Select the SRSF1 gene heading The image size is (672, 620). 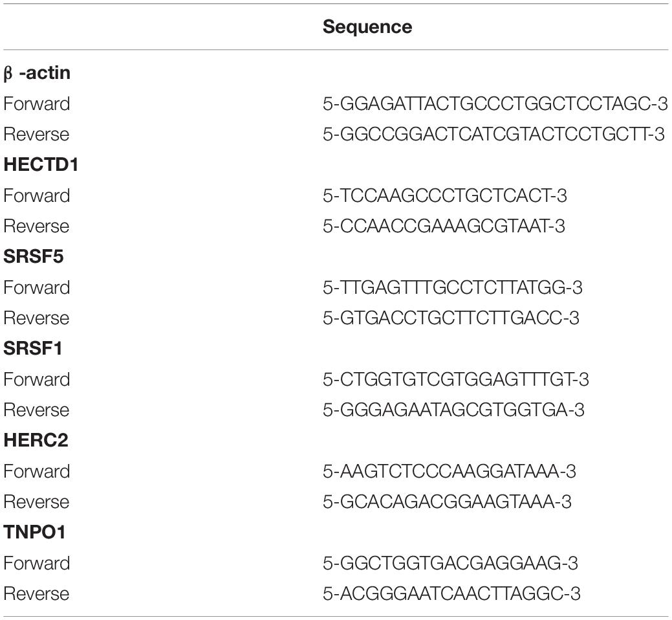click(33, 348)
